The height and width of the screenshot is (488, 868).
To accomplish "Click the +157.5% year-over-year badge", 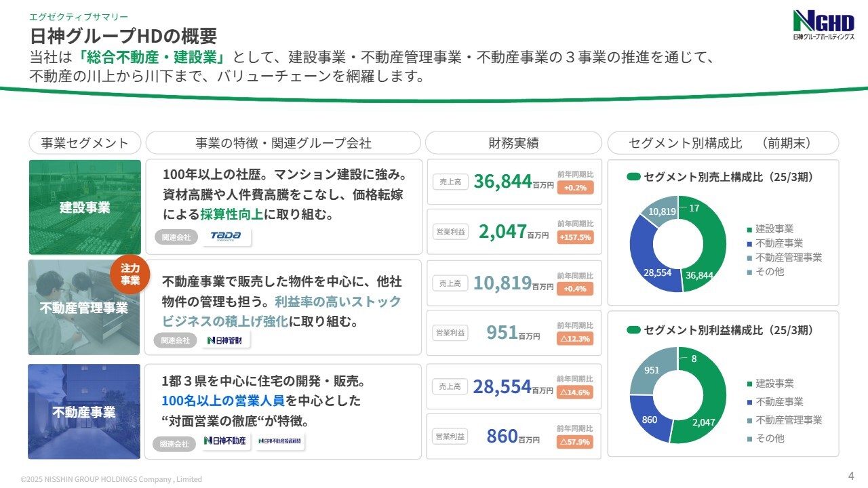I will [575, 237].
